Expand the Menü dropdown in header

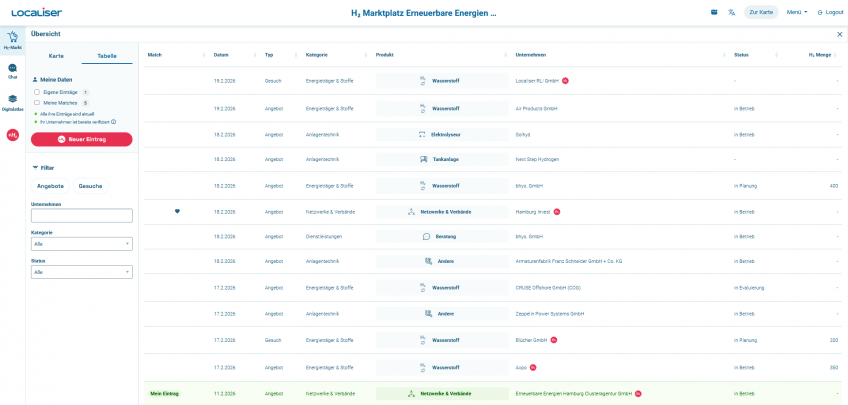coord(797,12)
